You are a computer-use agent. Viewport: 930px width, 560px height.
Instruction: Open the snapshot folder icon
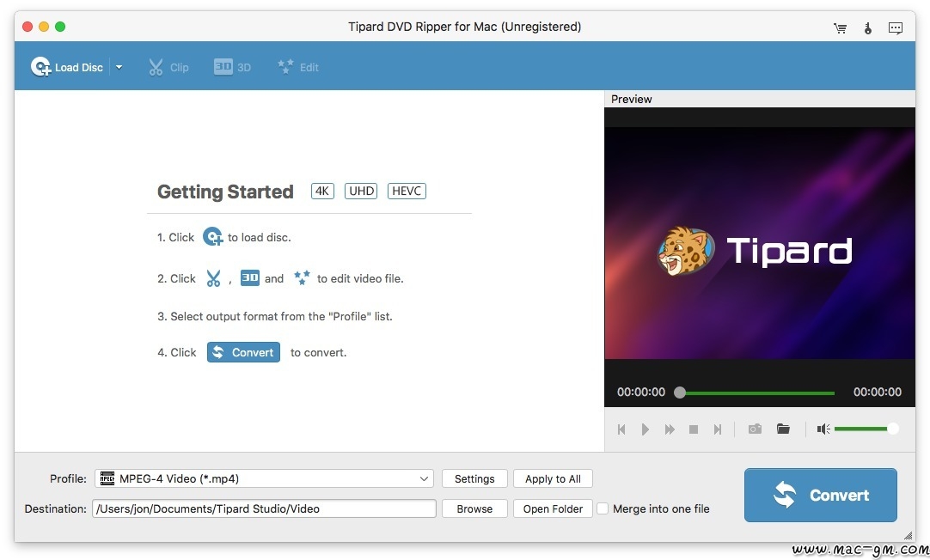[x=783, y=429]
